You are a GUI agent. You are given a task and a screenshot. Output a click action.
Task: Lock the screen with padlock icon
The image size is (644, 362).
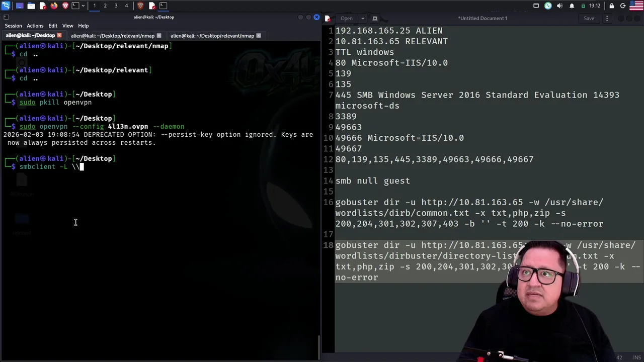(611, 6)
